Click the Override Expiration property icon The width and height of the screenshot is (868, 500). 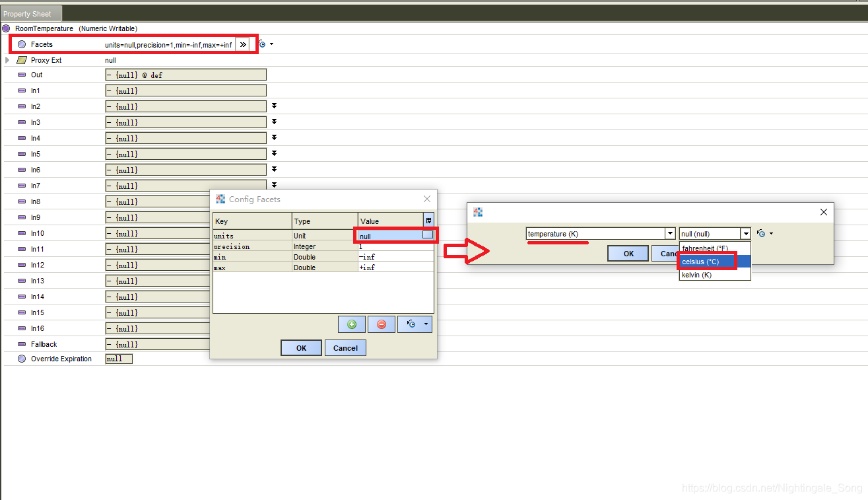click(x=22, y=359)
